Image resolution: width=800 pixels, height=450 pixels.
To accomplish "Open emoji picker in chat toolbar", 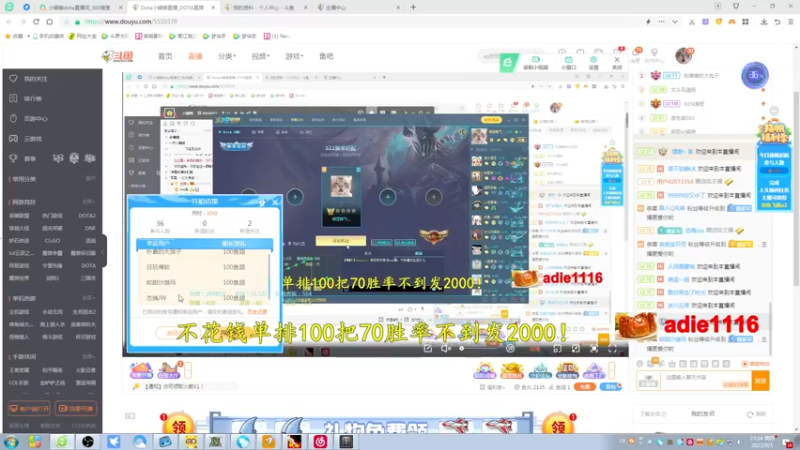I will pos(639,364).
